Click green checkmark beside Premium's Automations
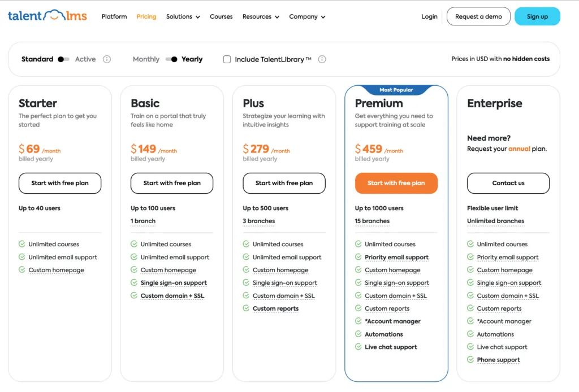The width and height of the screenshot is (579, 392). 358,334
